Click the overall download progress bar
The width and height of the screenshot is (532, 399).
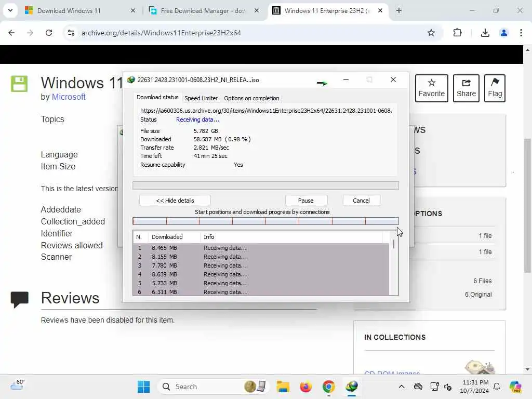(265, 185)
